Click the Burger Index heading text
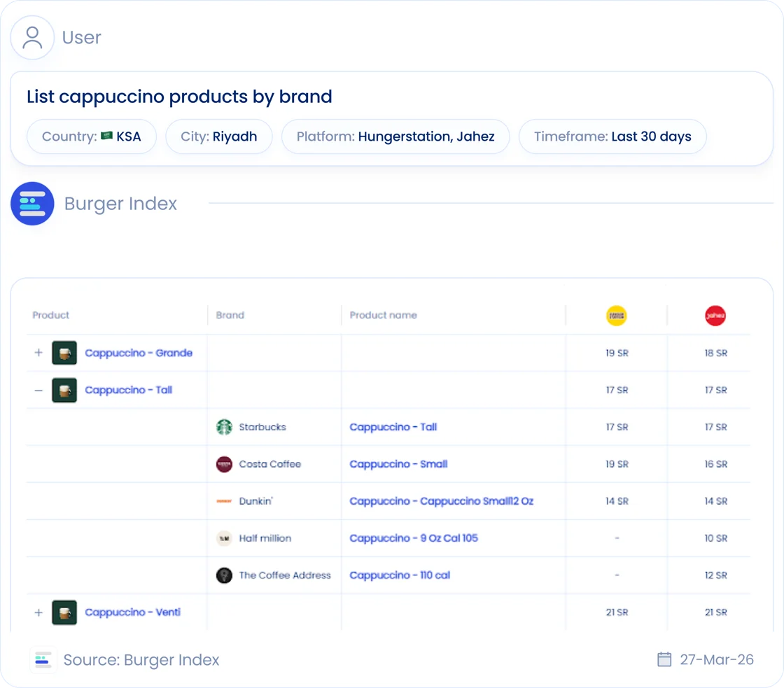Image resolution: width=784 pixels, height=688 pixels. (120, 204)
